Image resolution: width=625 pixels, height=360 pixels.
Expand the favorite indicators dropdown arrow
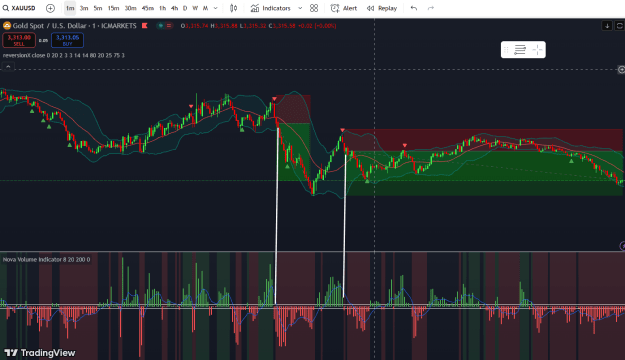(x=300, y=8)
